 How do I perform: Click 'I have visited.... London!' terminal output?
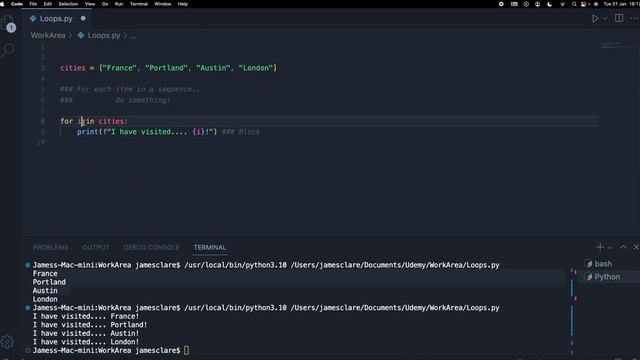86,342
